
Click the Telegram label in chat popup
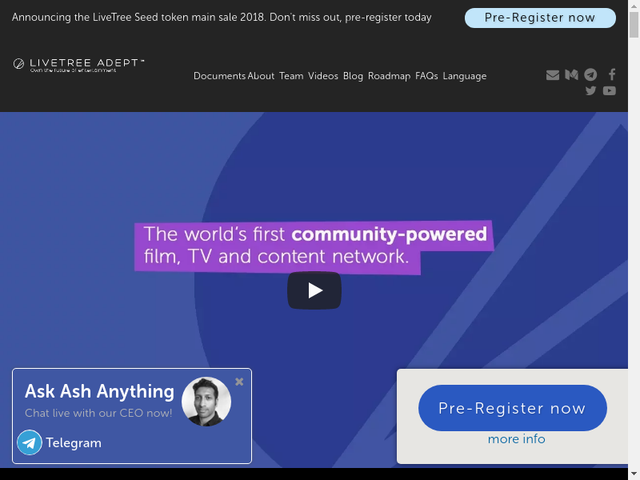[x=73, y=443]
